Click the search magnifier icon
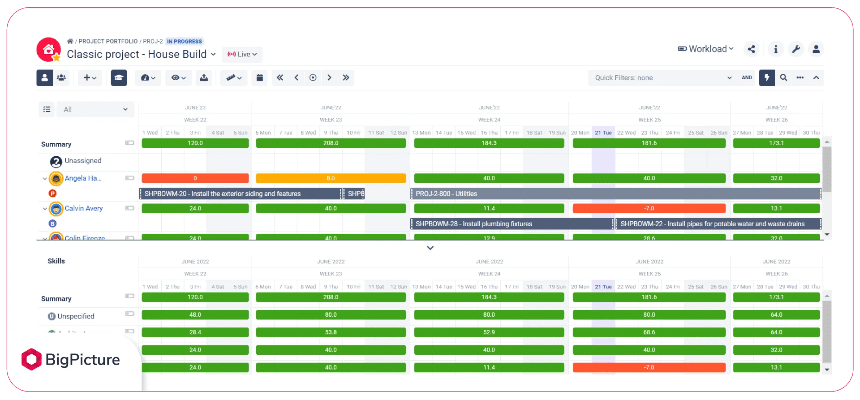Viewport: 860px width, 400px height. tap(783, 77)
